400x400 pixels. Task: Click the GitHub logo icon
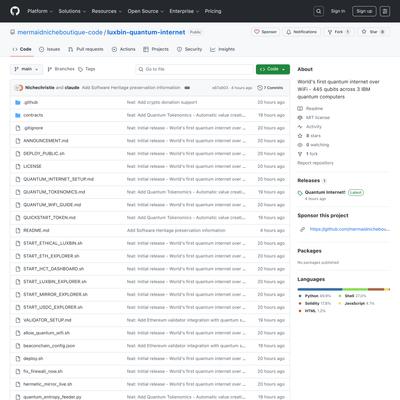(15, 11)
